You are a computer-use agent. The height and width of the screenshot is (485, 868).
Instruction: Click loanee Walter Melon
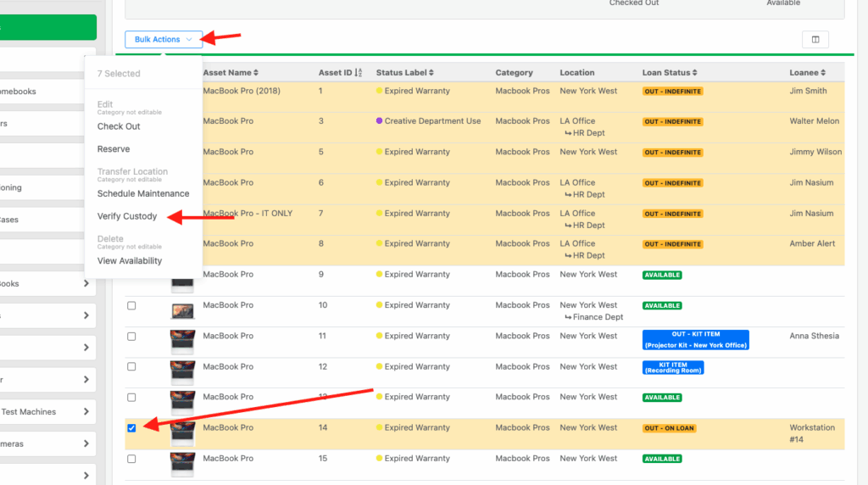815,121
